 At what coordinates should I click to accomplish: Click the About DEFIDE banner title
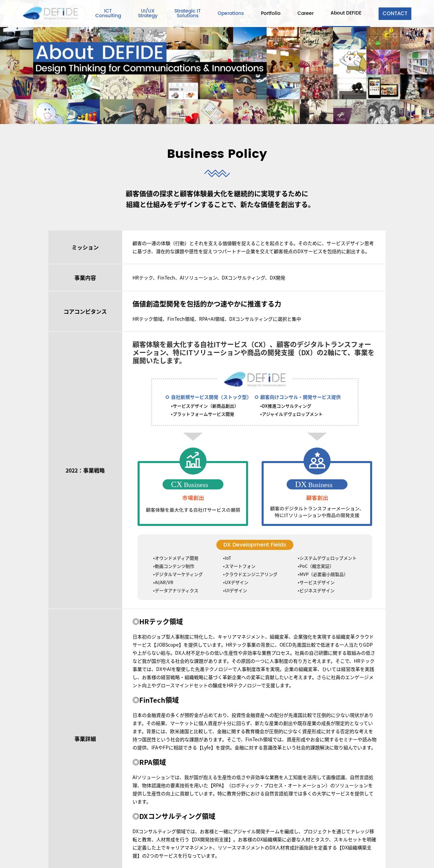pos(100,52)
